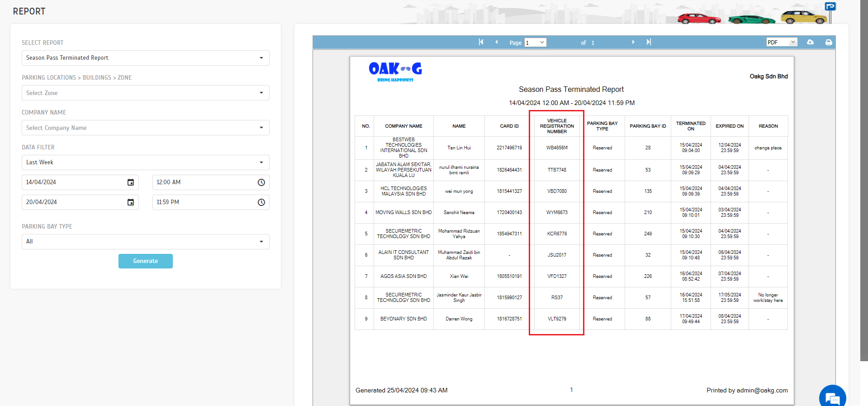Select the page number dropdown
The image size is (868, 406).
point(535,43)
